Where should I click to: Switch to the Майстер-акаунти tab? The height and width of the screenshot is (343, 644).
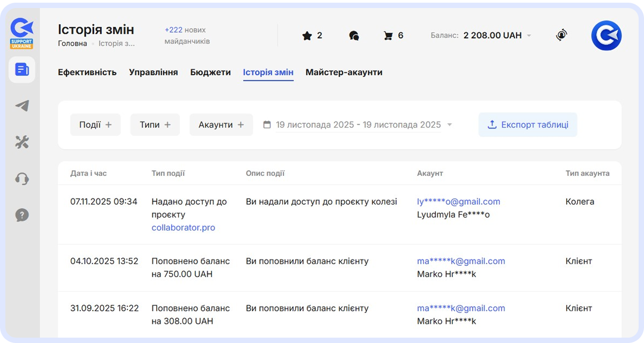[x=344, y=72]
